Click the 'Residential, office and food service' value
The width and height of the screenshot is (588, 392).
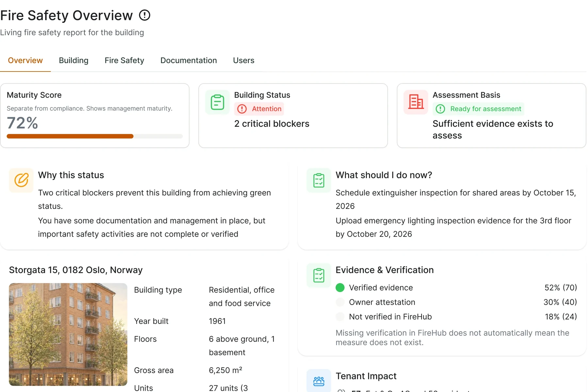(x=241, y=297)
